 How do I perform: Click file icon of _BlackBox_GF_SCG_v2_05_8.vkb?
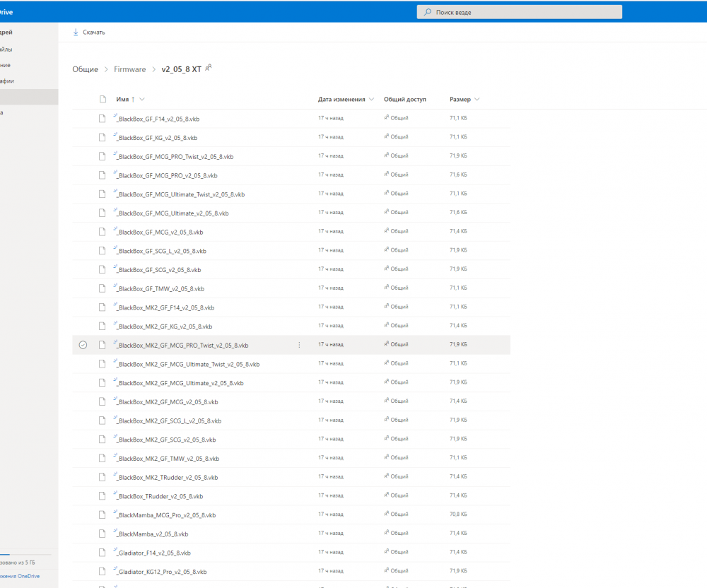[103, 269]
